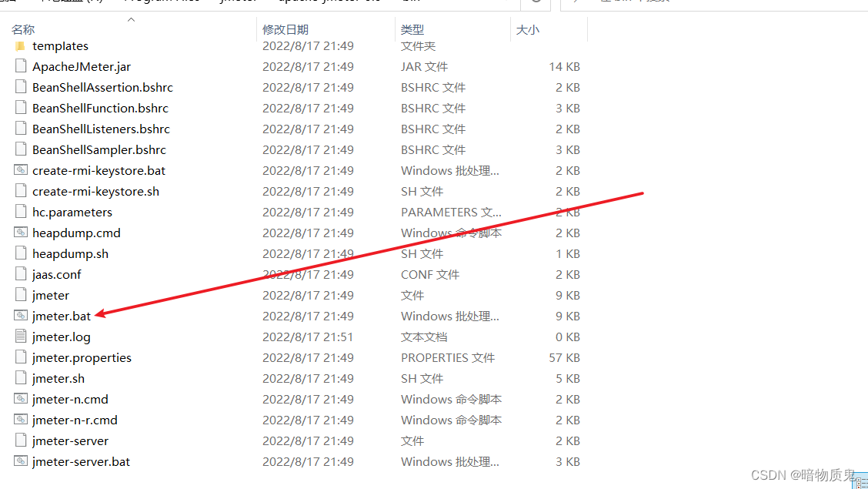Select the jmeter-server file name
Screen dimensions: 868x489
point(70,440)
